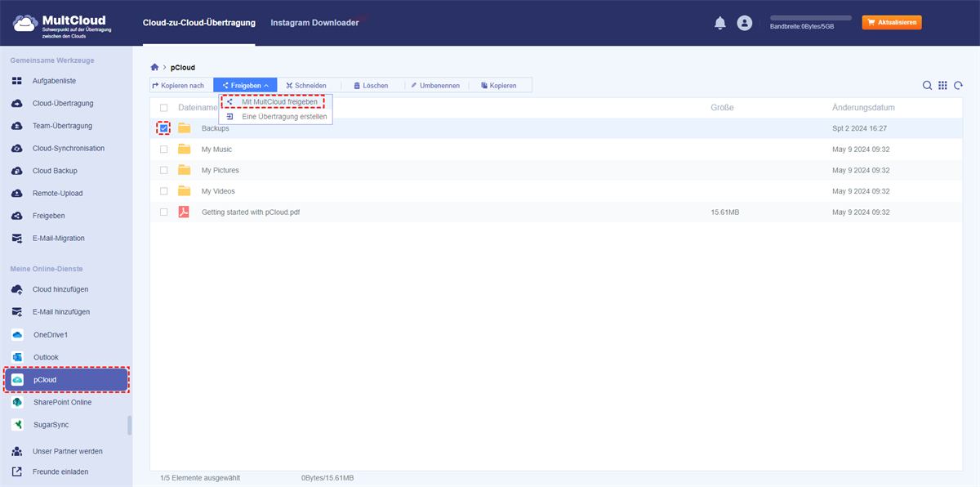Click Kopieren toolbar button
Viewport: 980px width, 487px height.
point(498,85)
